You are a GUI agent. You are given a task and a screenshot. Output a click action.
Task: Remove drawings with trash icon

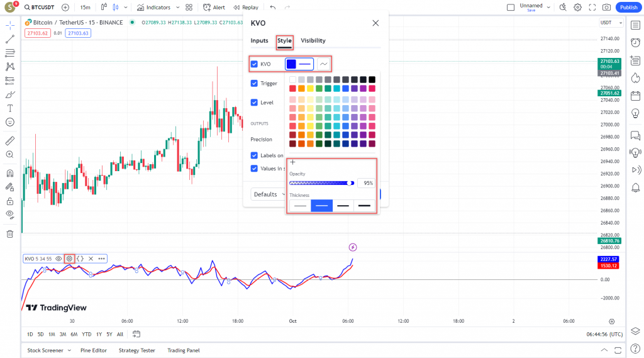coord(10,234)
